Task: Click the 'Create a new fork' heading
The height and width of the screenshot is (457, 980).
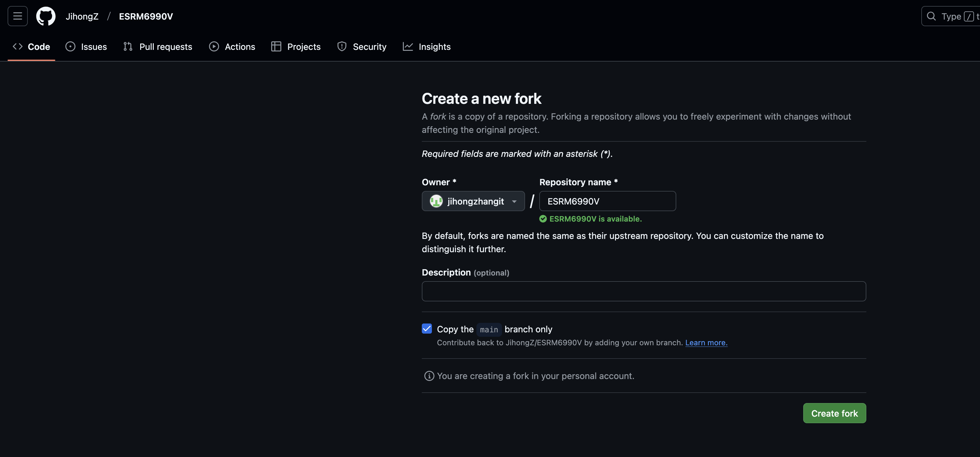Action: pyautogui.click(x=481, y=98)
